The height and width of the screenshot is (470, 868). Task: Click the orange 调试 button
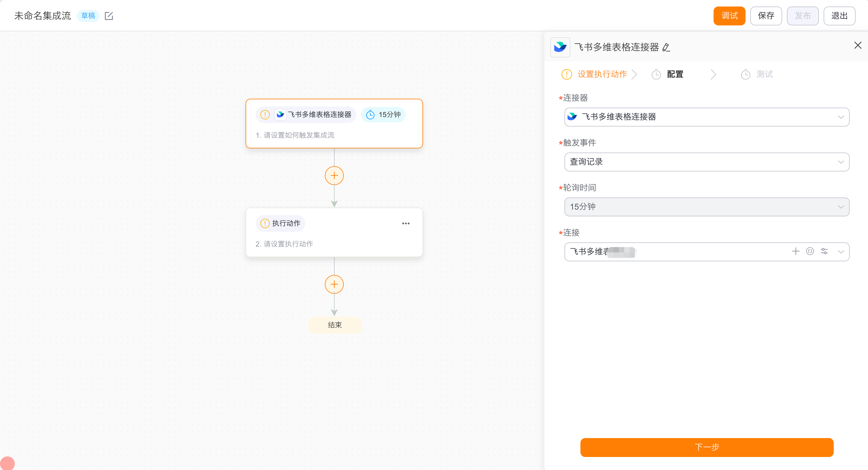click(x=729, y=16)
